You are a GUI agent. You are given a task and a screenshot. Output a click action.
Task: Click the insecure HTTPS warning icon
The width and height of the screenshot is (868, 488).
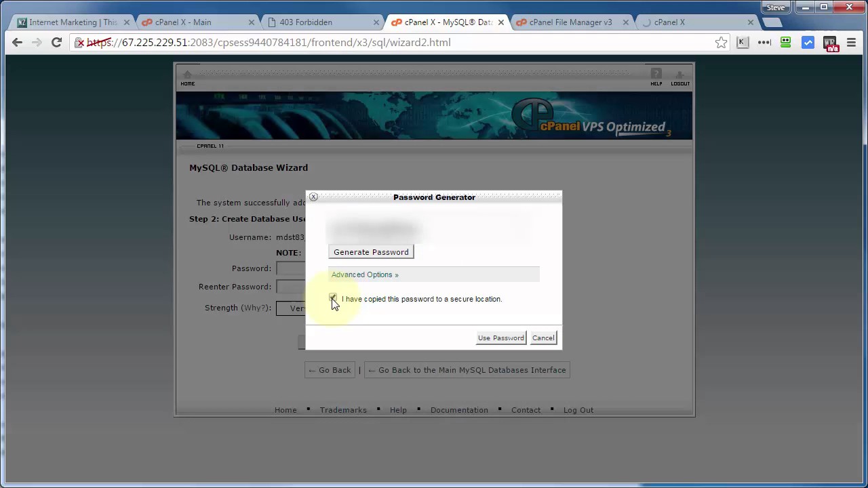(80, 43)
